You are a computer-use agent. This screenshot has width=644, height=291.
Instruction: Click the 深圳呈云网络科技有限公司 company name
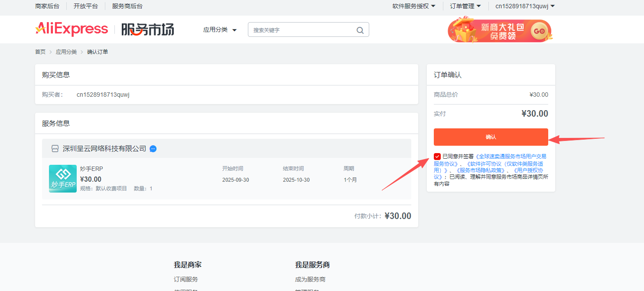click(104, 149)
